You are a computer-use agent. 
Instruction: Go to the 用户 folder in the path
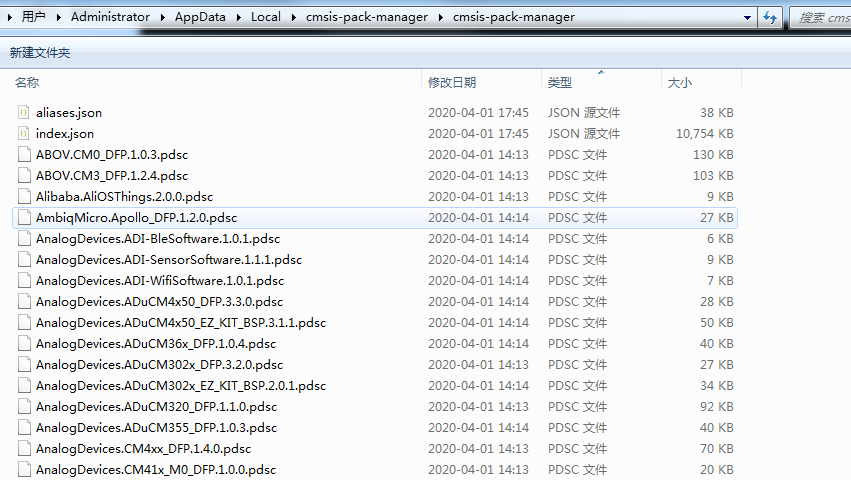34,17
